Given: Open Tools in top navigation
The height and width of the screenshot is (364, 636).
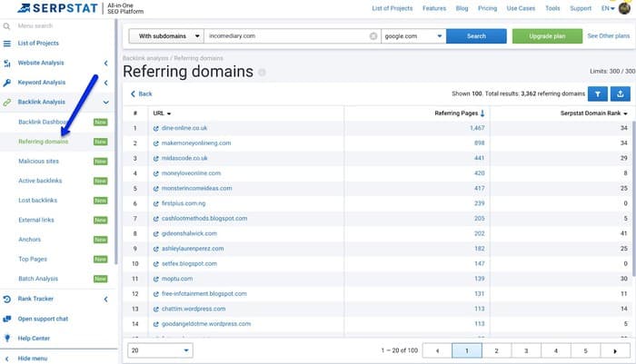Looking at the screenshot, I should pyautogui.click(x=552, y=8).
